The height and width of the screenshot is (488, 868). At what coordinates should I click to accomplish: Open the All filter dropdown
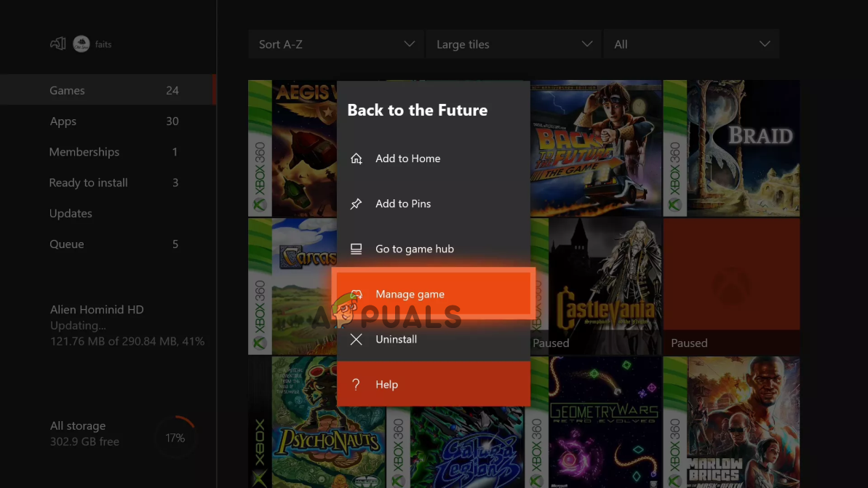[691, 44]
